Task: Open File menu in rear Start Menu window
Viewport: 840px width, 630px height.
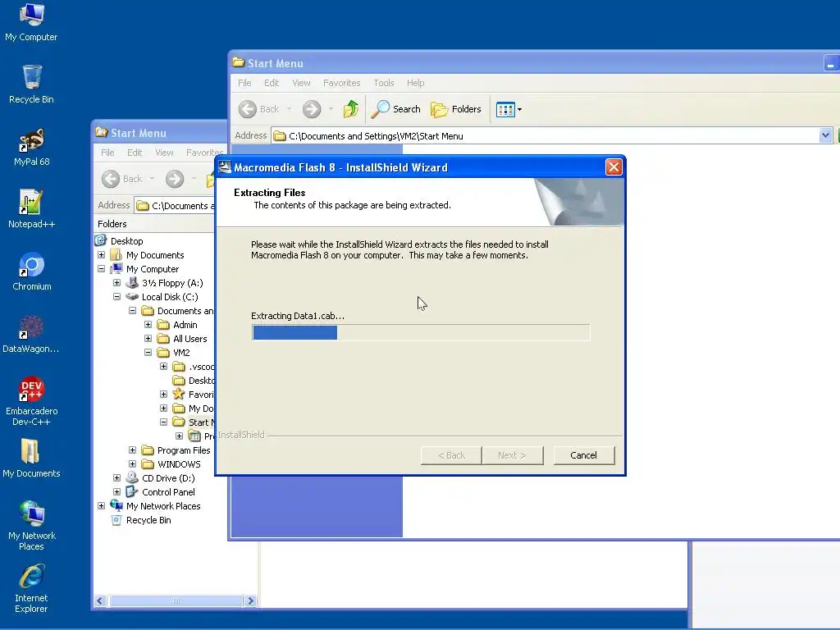Action: pos(107,153)
